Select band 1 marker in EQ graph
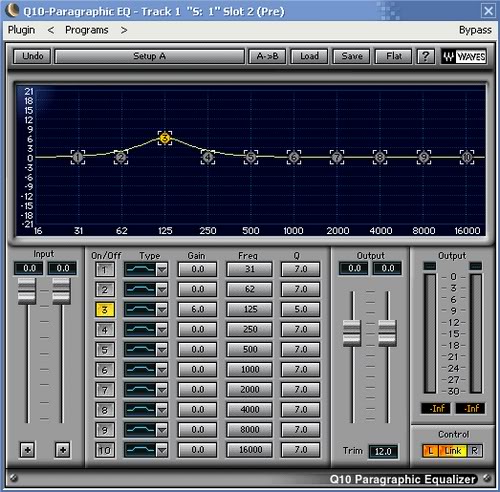Image resolution: width=500 pixels, height=492 pixels. point(78,157)
